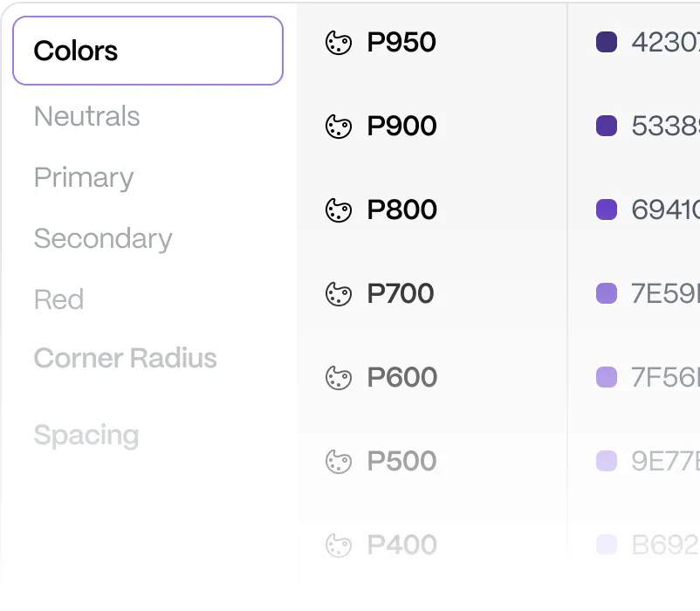Image resolution: width=700 pixels, height=611 pixels.
Task: Click the P900 purple color swatch
Action: coord(607,126)
